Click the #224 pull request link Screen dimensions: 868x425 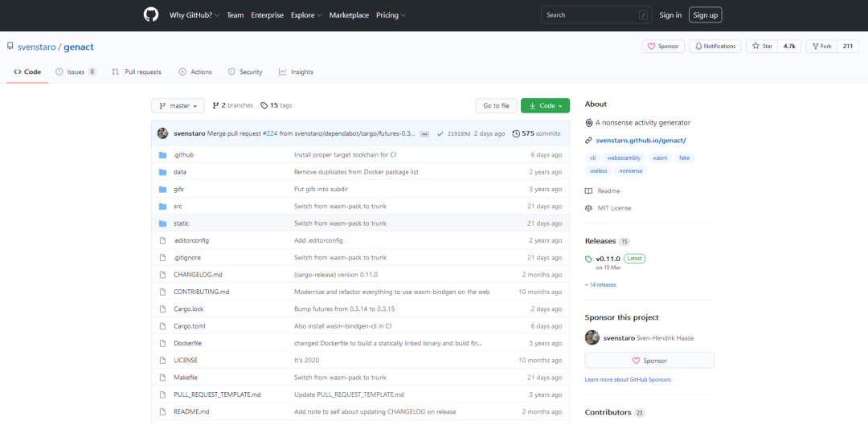tap(270, 134)
